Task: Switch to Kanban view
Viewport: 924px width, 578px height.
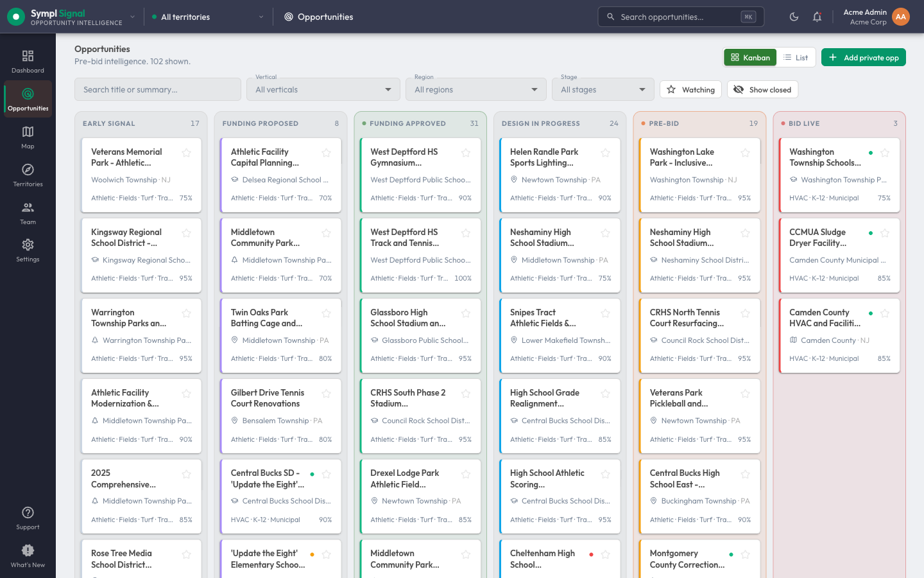Action: click(750, 57)
